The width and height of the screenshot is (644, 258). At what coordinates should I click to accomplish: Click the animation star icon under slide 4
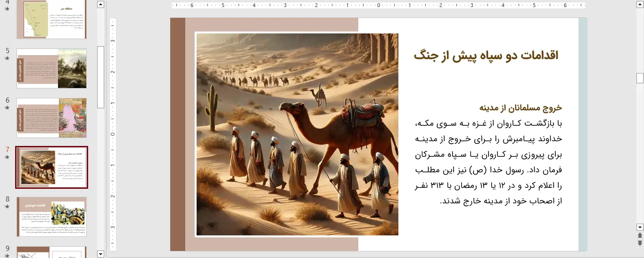pos(7,9)
